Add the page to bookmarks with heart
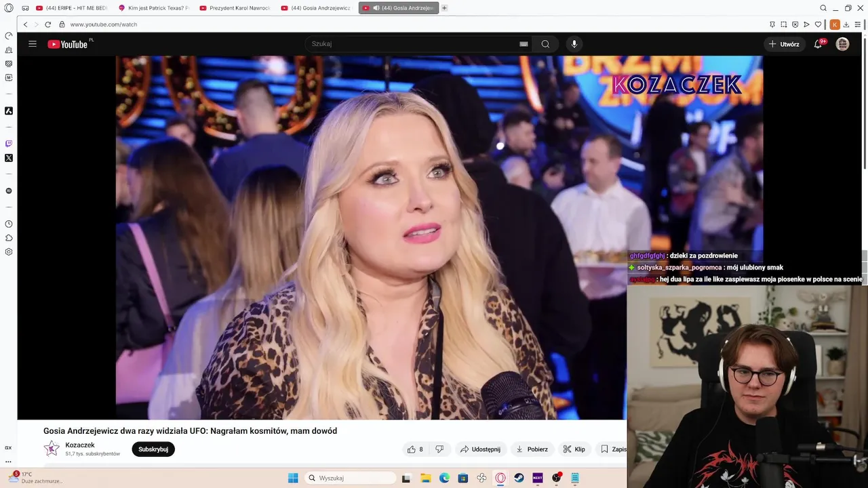The image size is (868, 488). click(818, 24)
